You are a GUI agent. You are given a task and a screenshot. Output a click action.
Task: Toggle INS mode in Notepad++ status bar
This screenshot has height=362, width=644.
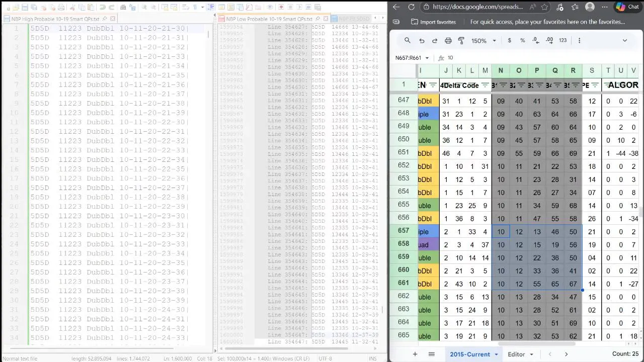click(372, 358)
